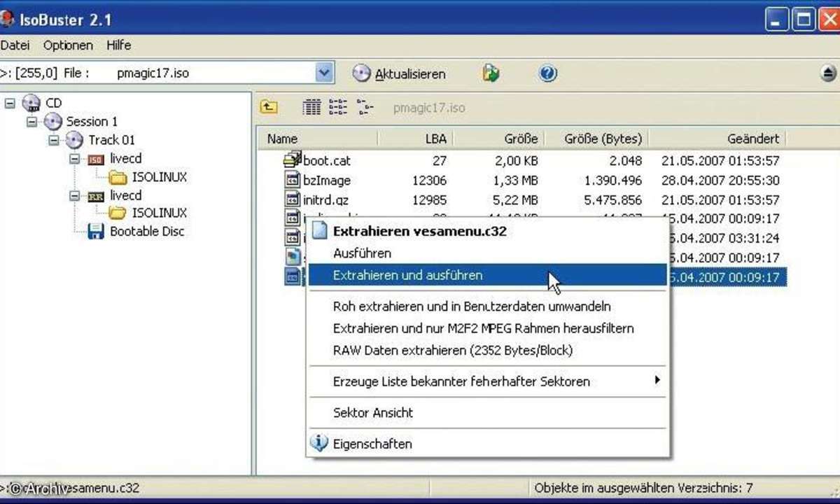Click the Aktualisieren refresh button
This screenshot has width=840, height=504.
click(398, 73)
